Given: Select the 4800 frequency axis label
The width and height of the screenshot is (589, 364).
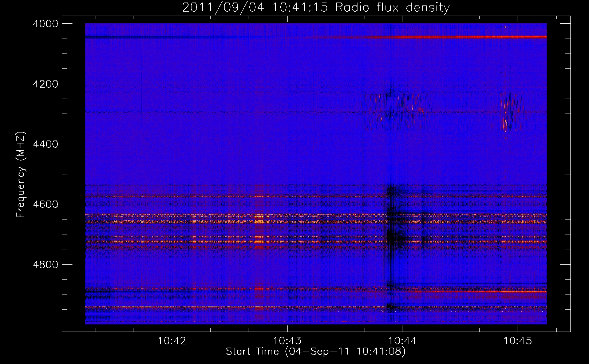Looking at the screenshot, I should pyautogui.click(x=46, y=264).
